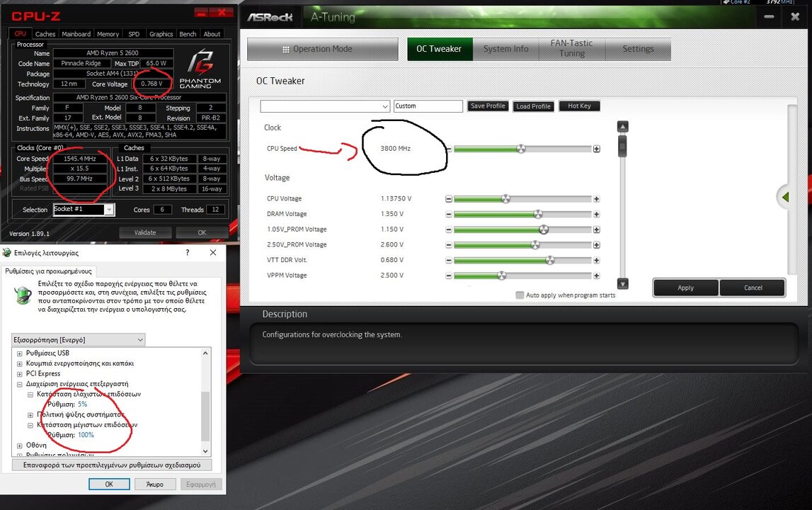Open About tab in CPU-Z
The width and height of the screenshot is (812, 510).
tap(212, 34)
